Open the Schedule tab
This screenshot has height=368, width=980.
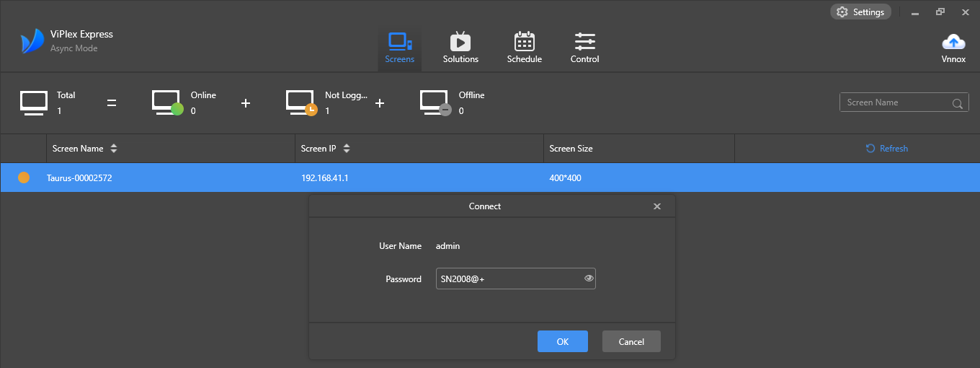524,48
